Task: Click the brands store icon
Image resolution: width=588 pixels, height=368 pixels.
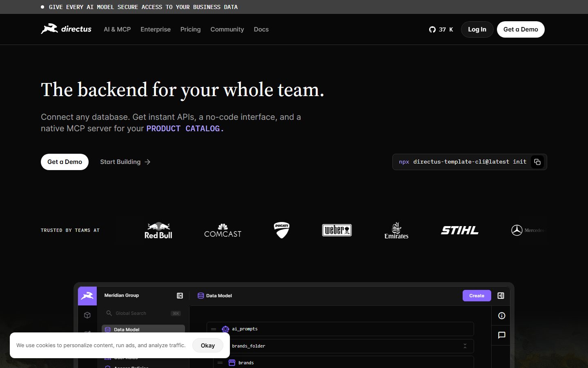Action: (232, 363)
